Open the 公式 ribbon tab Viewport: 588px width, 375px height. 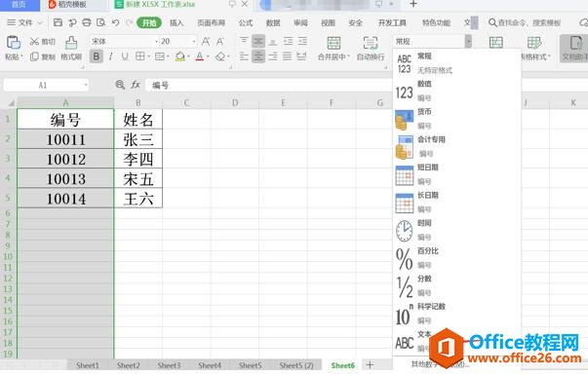(x=246, y=22)
